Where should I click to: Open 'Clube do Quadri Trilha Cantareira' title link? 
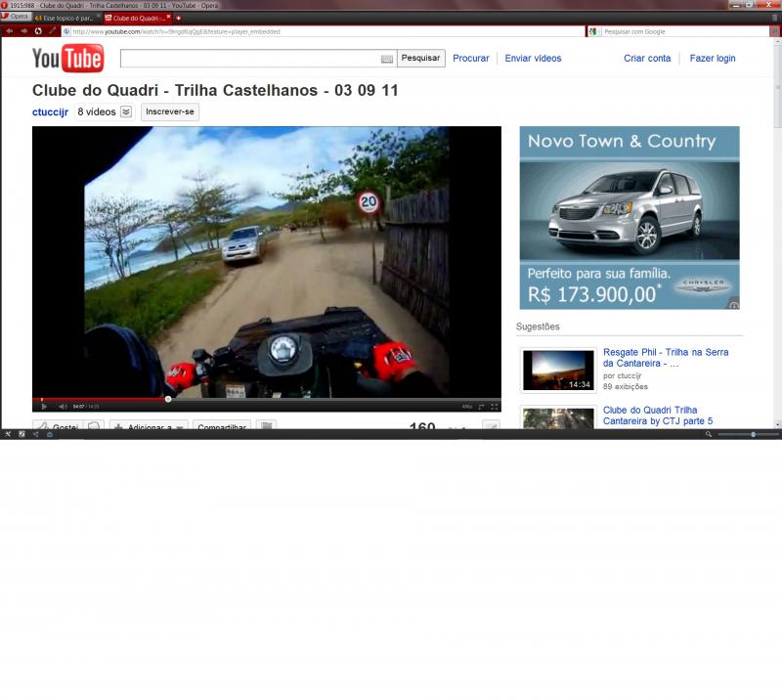click(657, 416)
